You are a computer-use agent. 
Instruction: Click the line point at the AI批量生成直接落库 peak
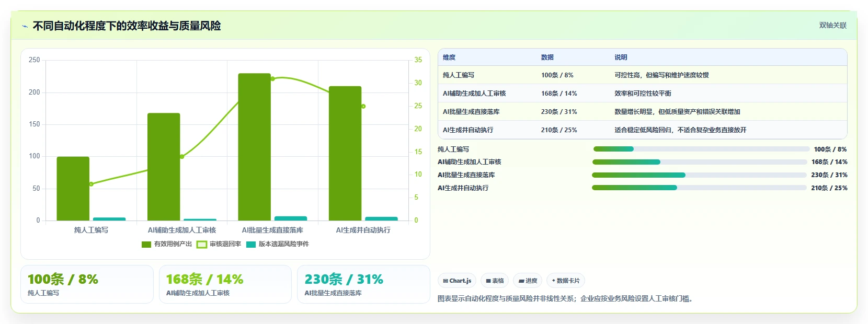(x=272, y=79)
